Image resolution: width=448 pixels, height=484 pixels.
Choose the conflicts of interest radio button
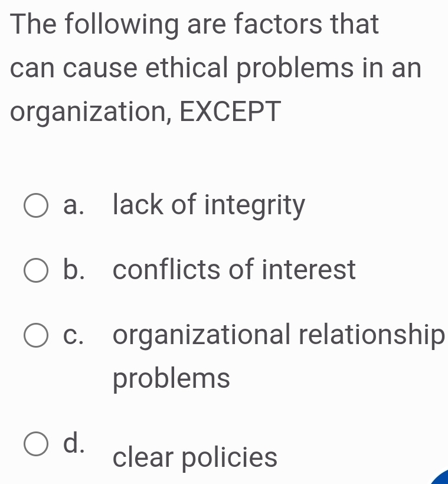pos(37,270)
